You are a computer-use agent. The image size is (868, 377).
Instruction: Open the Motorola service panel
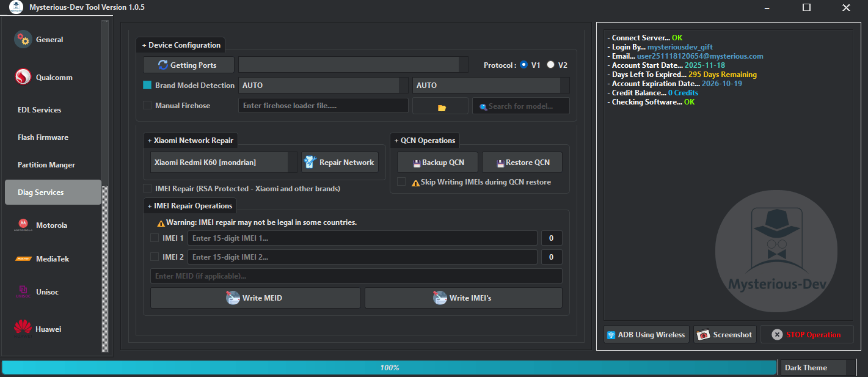tap(53, 225)
